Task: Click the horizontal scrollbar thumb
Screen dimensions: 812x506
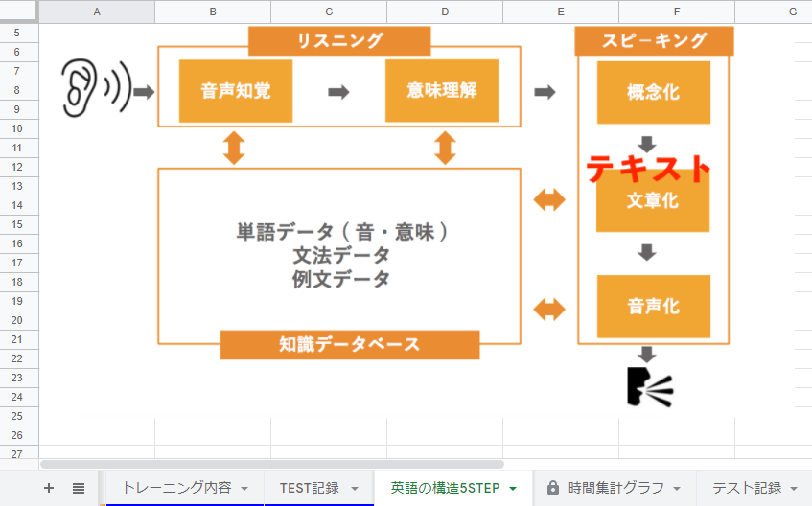Action: 272,464
